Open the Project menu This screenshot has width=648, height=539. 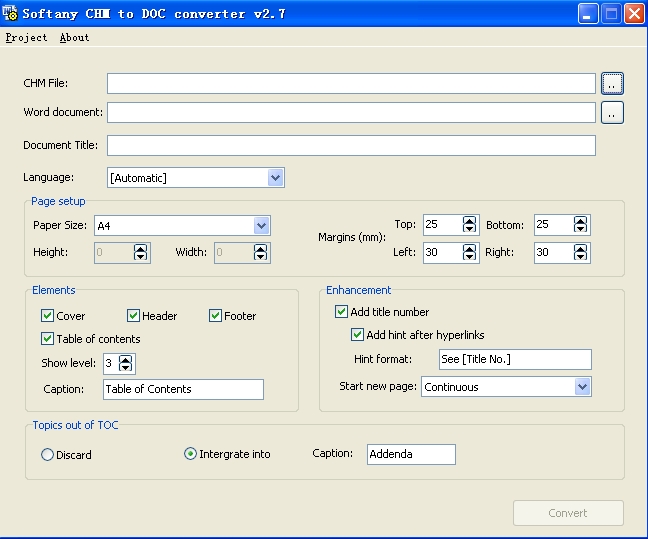pos(26,38)
